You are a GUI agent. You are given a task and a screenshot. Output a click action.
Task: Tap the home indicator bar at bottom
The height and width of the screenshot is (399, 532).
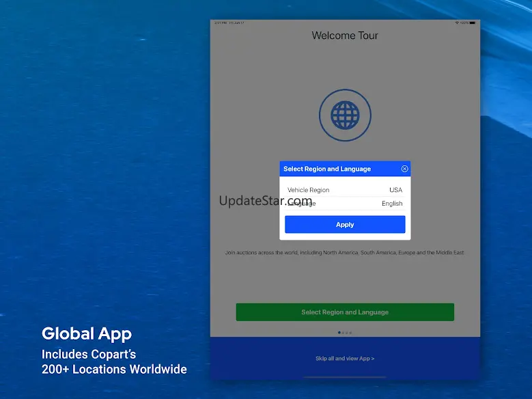click(x=345, y=376)
